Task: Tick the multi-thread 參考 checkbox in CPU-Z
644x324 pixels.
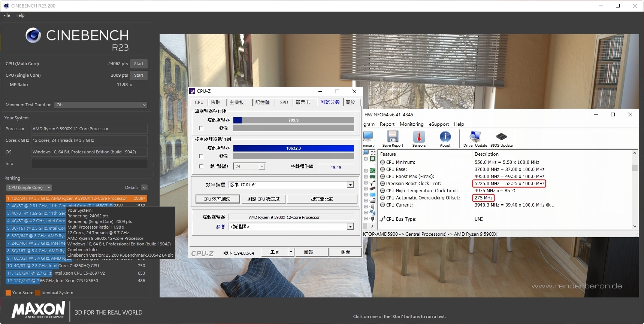Action: pyautogui.click(x=201, y=156)
